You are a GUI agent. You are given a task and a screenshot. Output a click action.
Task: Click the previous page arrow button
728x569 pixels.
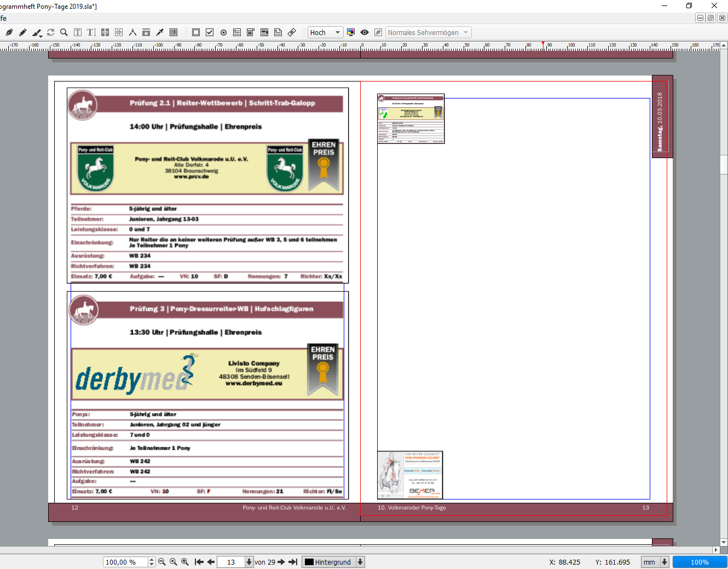(x=211, y=562)
